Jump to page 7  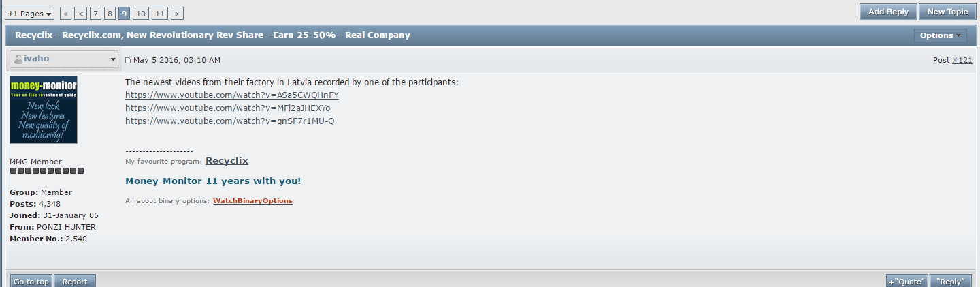pyautogui.click(x=95, y=13)
